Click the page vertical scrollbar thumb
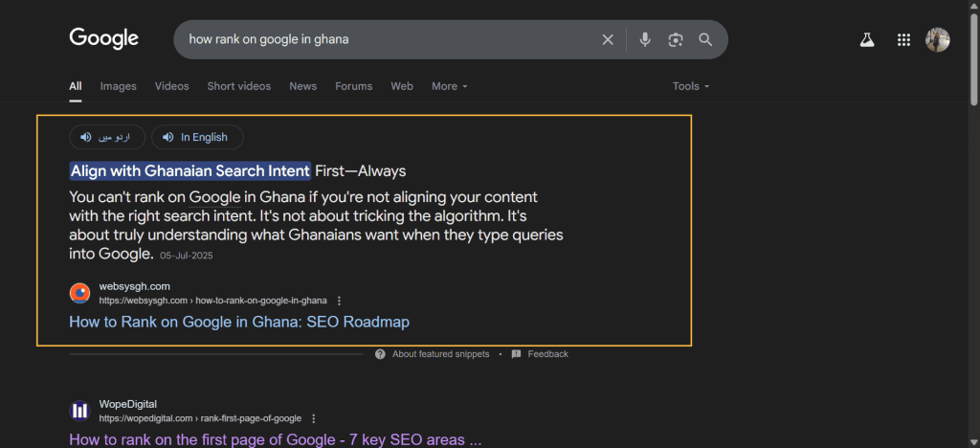 pos(973,57)
